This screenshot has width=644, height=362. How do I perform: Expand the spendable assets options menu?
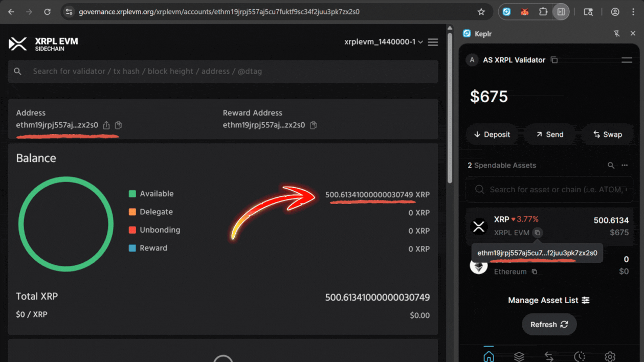(x=624, y=165)
